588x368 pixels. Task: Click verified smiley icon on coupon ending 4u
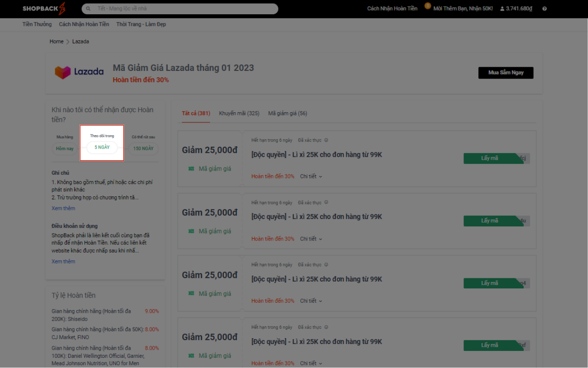tap(326, 203)
